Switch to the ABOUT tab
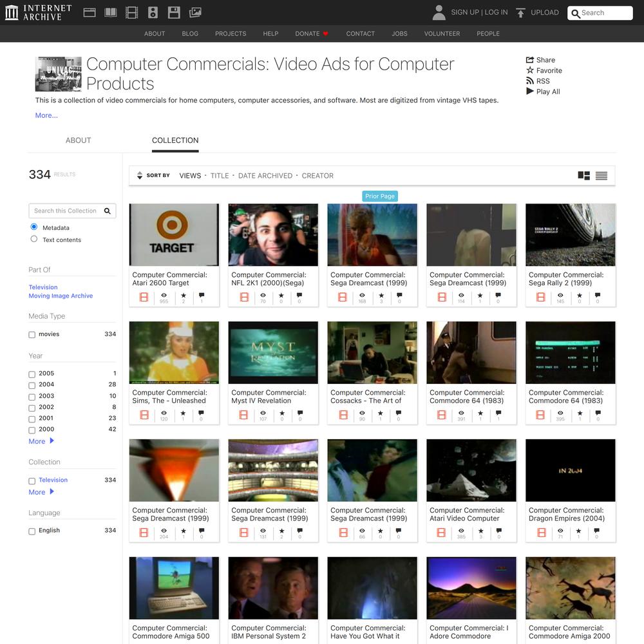644x644 pixels. click(78, 140)
